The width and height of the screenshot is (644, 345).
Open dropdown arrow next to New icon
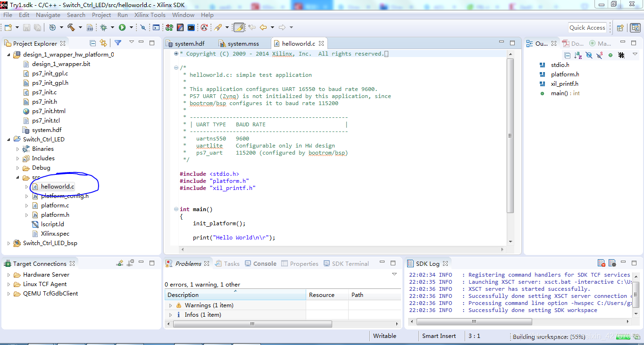click(x=17, y=28)
